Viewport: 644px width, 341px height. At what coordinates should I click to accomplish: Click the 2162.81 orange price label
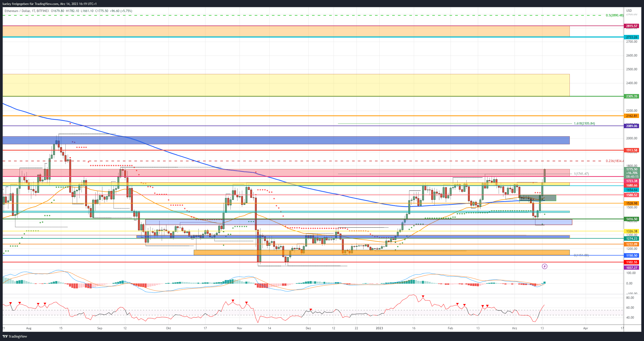click(632, 116)
